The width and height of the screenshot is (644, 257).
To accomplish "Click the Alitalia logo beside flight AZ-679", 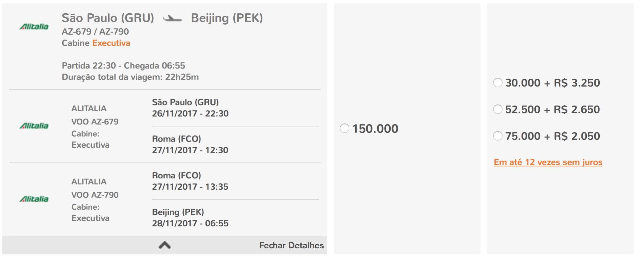I will 34,126.
